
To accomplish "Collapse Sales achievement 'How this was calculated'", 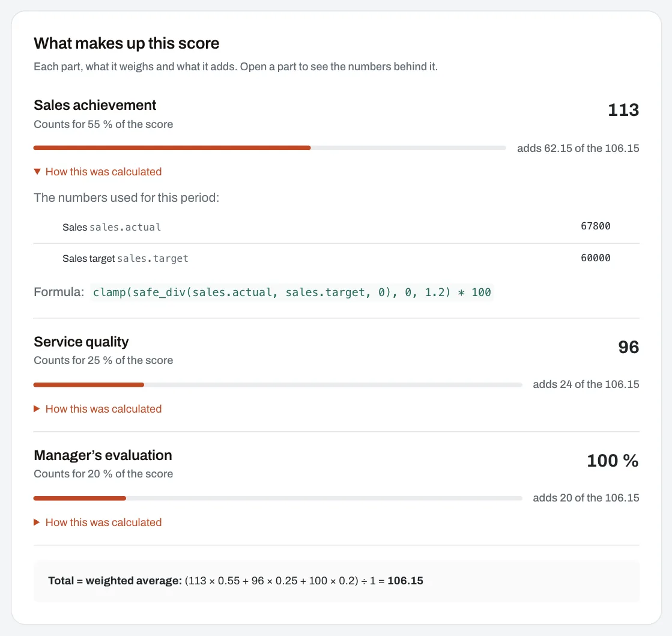I will (x=98, y=171).
